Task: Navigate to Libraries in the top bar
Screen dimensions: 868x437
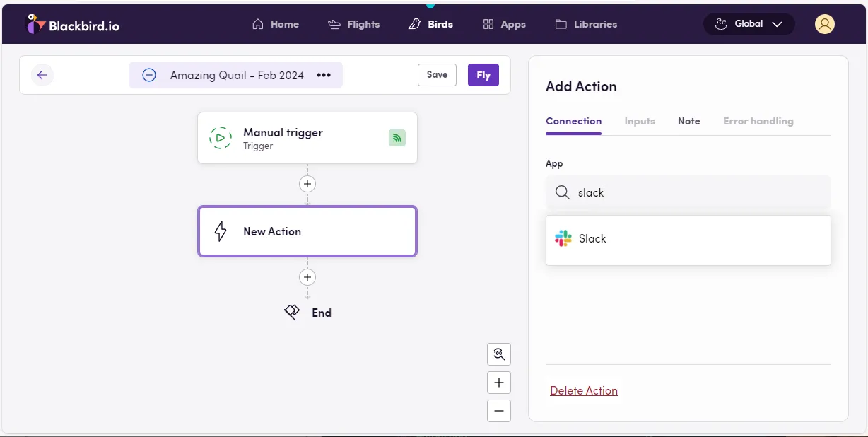Action: 595,23
